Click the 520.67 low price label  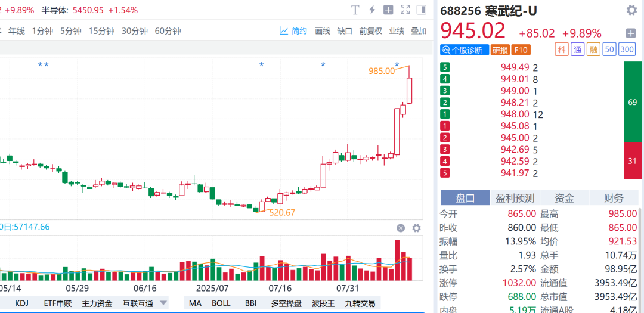pos(281,213)
